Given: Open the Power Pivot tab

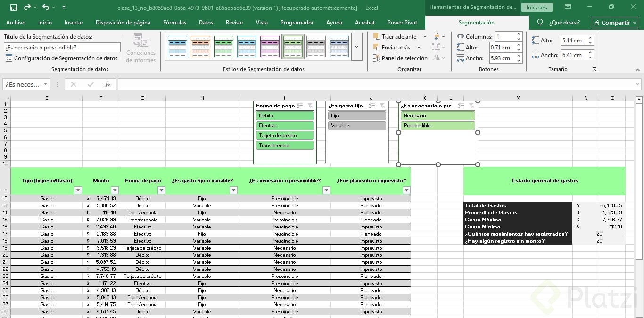Looking at the screenshot, I should pos(402,23).
